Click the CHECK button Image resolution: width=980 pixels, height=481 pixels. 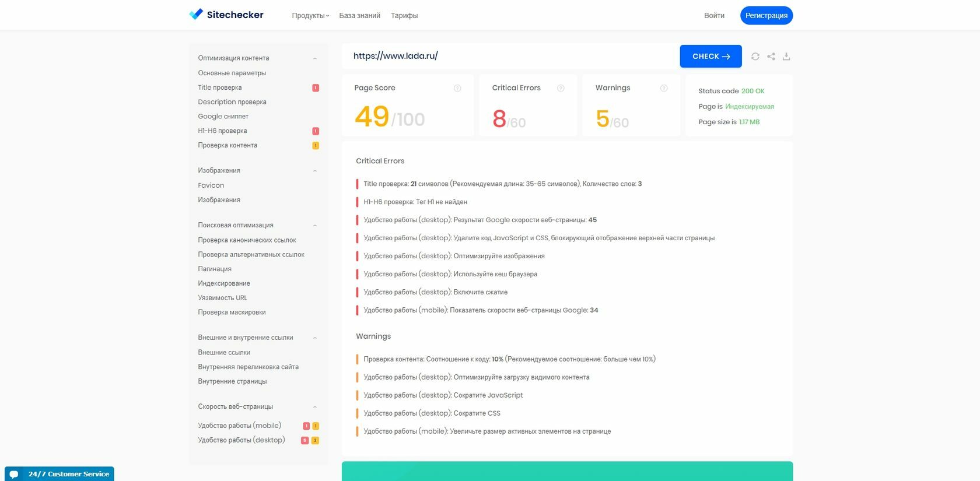pyautogui.click(x=710, y=57)
